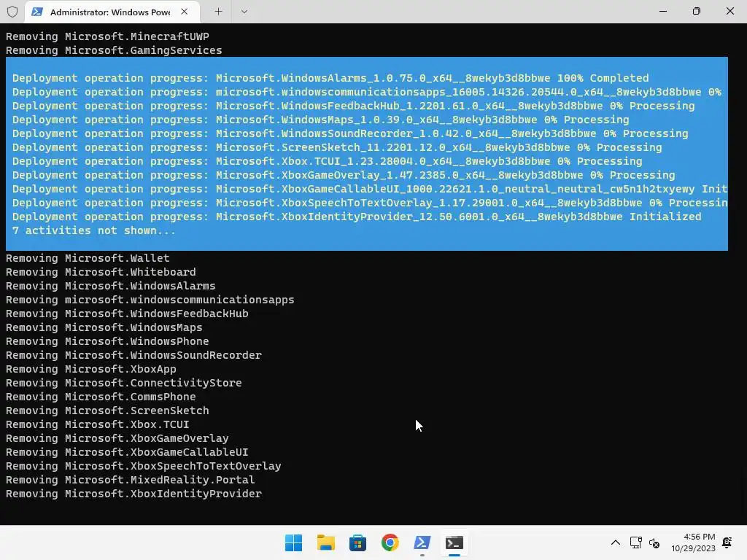The width and height of the screenshot is (747, 560).
Task: Click the XboxSpeechToTextOverlay_1.17 deployment progress line
Action: click(370, 203)
